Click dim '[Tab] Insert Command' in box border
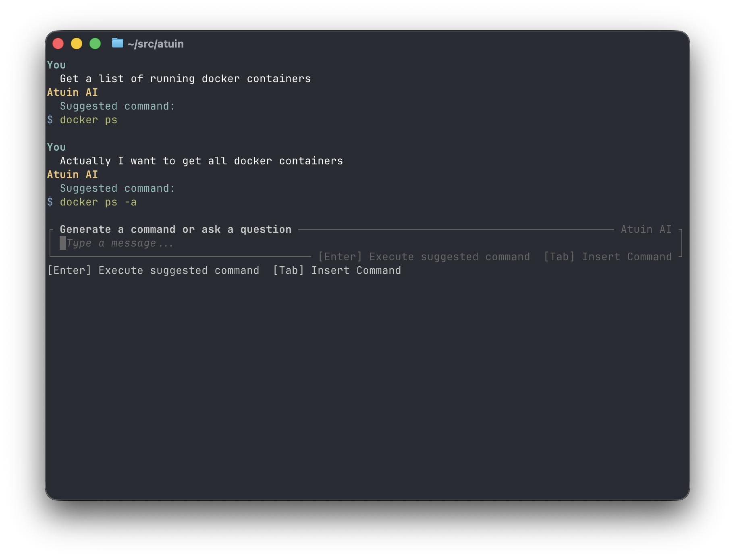Viewport: 735px width, 560px height. coord(608,257)
